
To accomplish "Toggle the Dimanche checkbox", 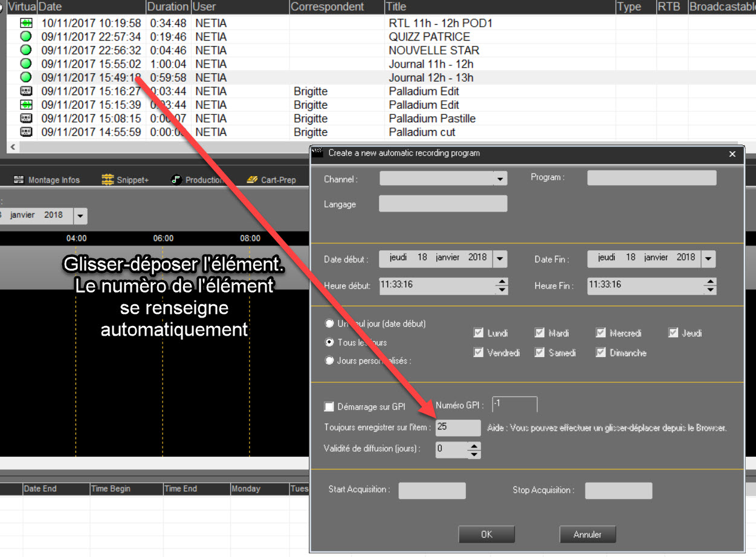I will click(601, 353).
